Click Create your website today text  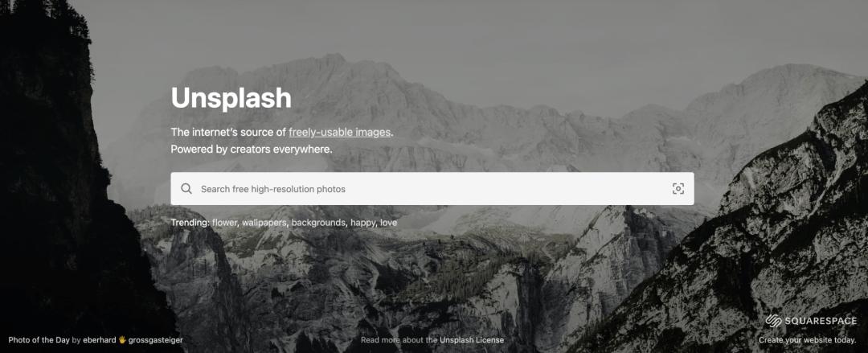(x=807, y=340)
